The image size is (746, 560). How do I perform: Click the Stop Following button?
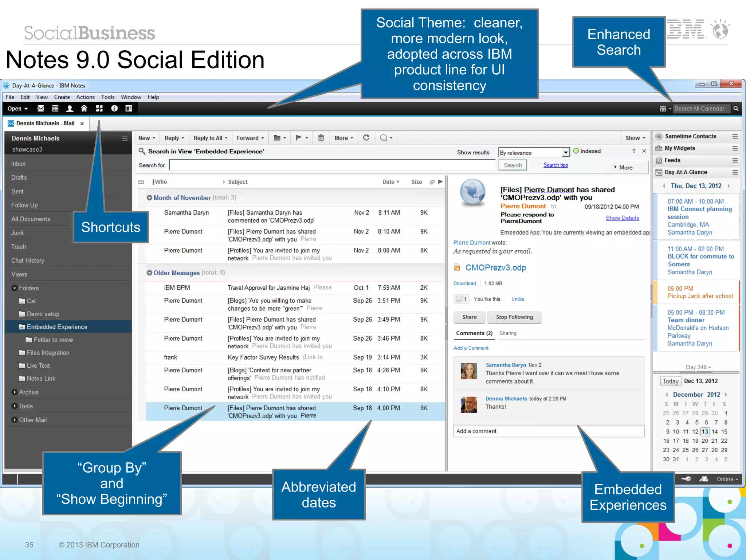(x=514, y=317)
